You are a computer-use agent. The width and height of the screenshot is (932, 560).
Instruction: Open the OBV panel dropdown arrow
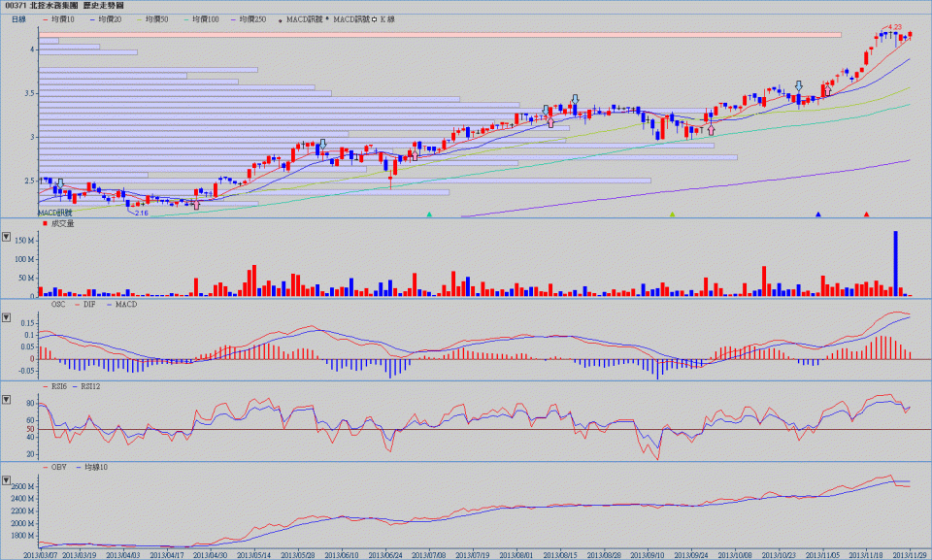point(9,481)
